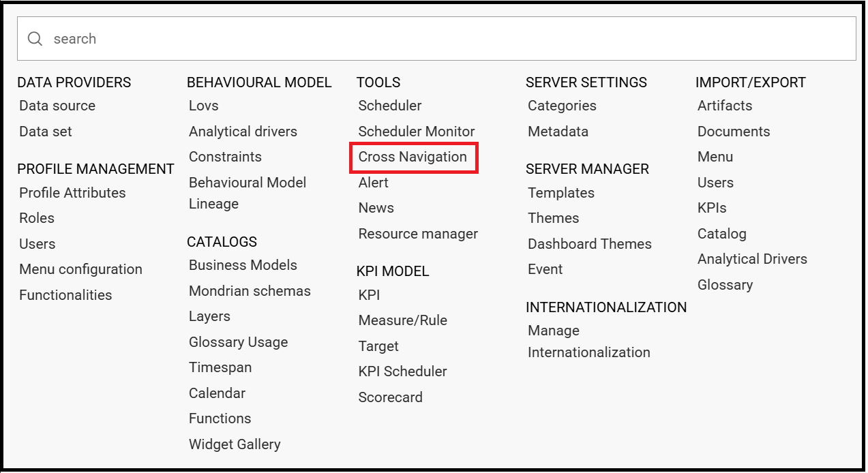The height and width of the screenshot is (473, 868).
Task: Open Event under Server Manager
Action: click(545, 269)
